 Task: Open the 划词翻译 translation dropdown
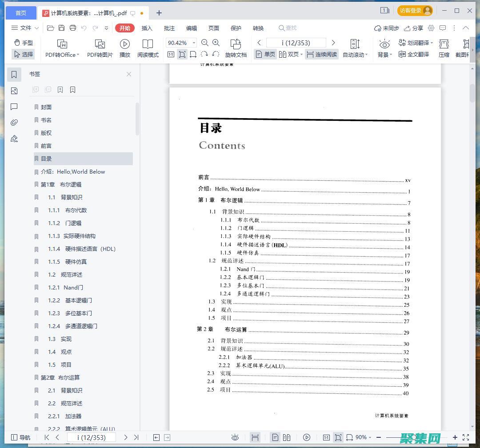pos(417,43)
